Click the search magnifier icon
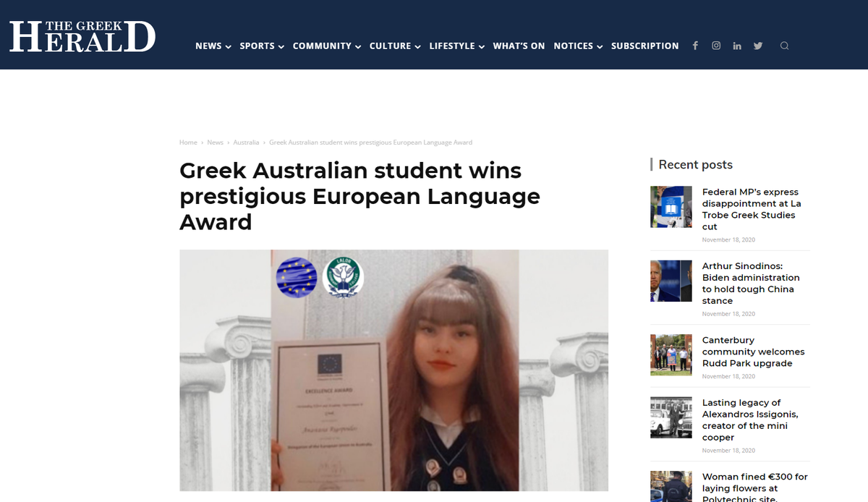Screen dimensions: 868x502 coord(784,46)
